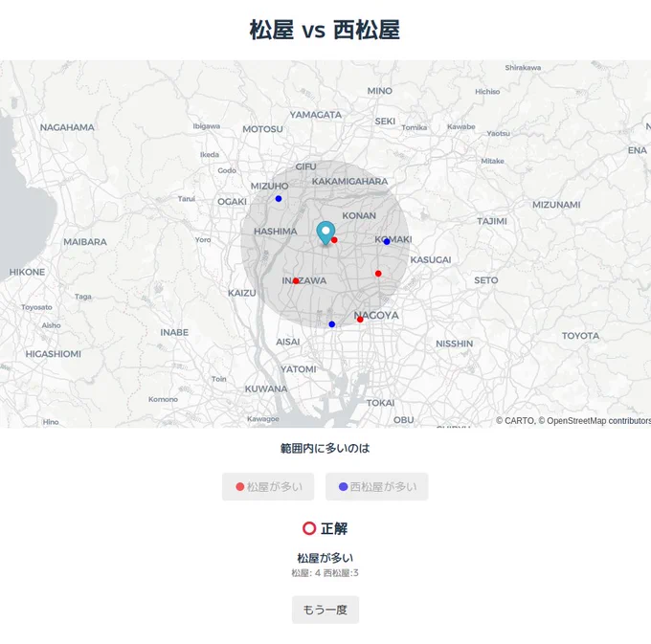Screen dimensions: 651x644
Task: Click the YATOMI map label
Action: click(x=299, y=369)
